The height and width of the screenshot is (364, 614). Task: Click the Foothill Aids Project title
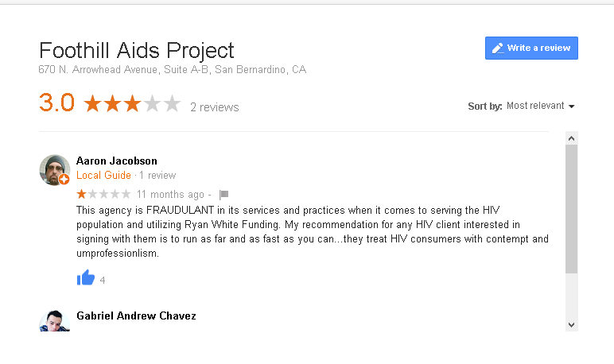coord(136,51)
